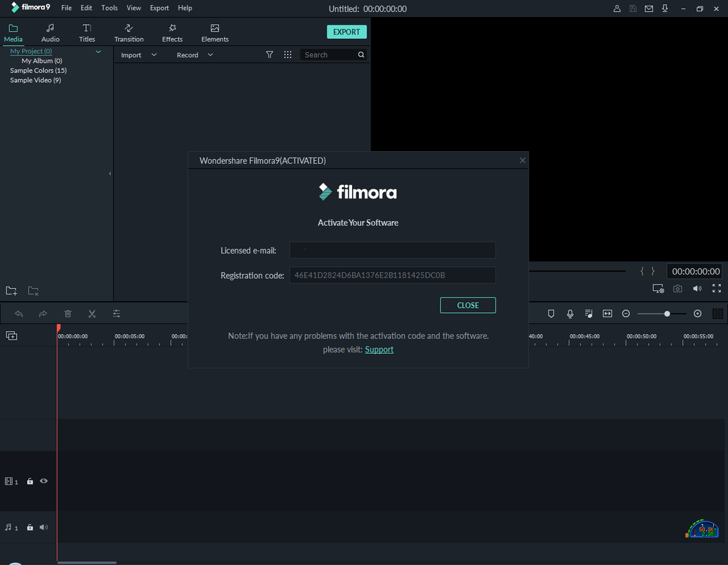Open the message envelope icon
The height and width of the screenshot is (565, 728).
point(649,8)
